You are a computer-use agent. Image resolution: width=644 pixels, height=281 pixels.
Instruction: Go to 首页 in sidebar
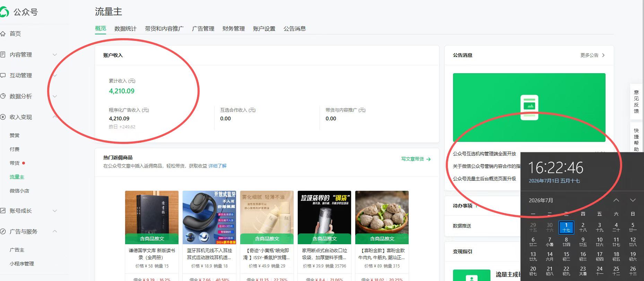click(15, 34)
